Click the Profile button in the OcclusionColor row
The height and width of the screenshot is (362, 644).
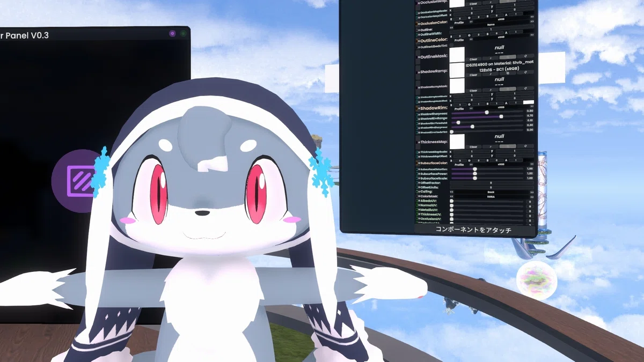[x=459, y=23]
